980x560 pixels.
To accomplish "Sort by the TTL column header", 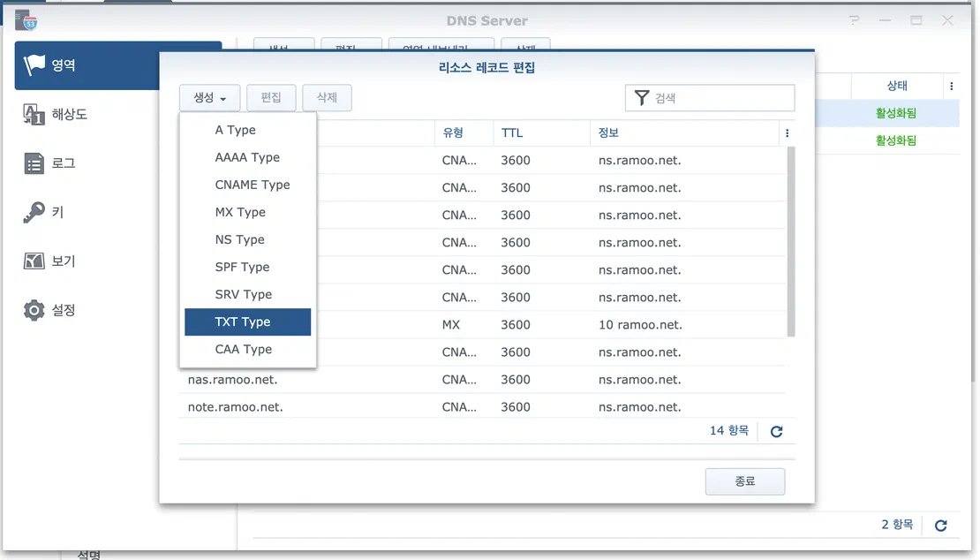I will click(x=541, y=133).
